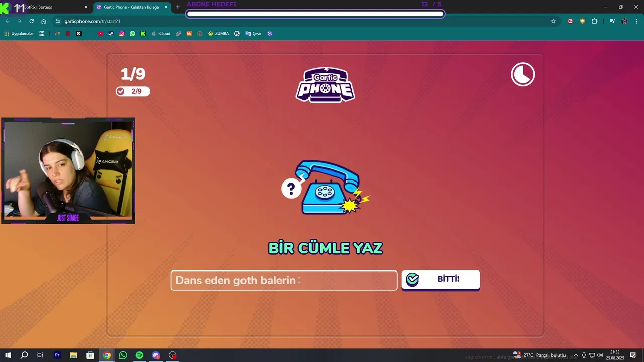Image resolution: width=644 pixels, height=362 pixels.
Task: Go back to previous page
Action: (x=7, y=21)
